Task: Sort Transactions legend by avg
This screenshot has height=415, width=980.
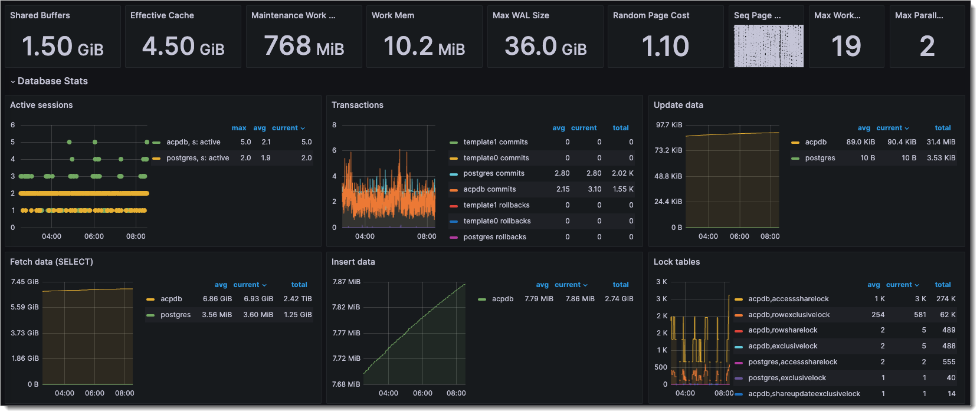Action: [558, 128]
